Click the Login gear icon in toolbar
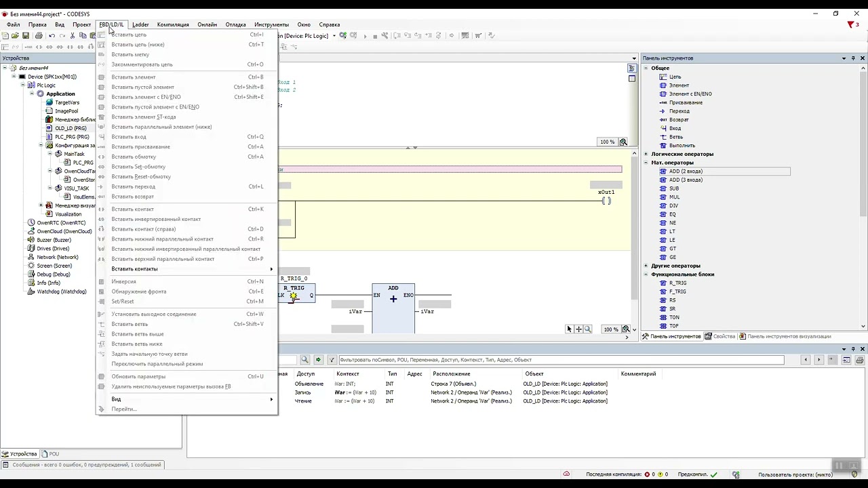The height and width of the screenshot is (488, 868). click(x=343, y=35)
